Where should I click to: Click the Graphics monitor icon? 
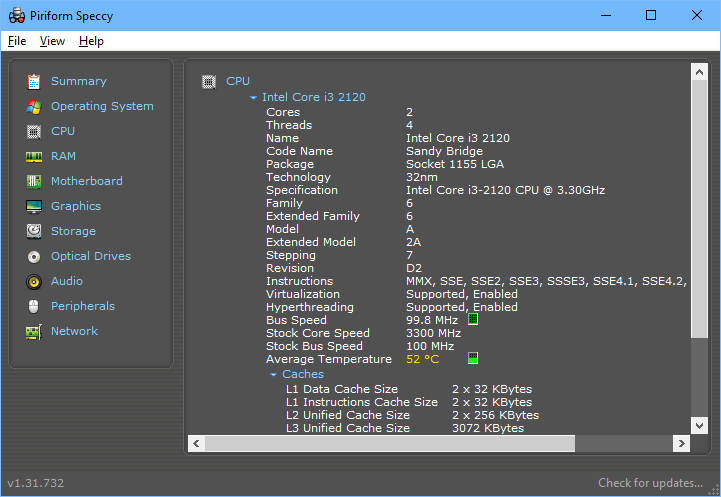(x=34, y=206)
